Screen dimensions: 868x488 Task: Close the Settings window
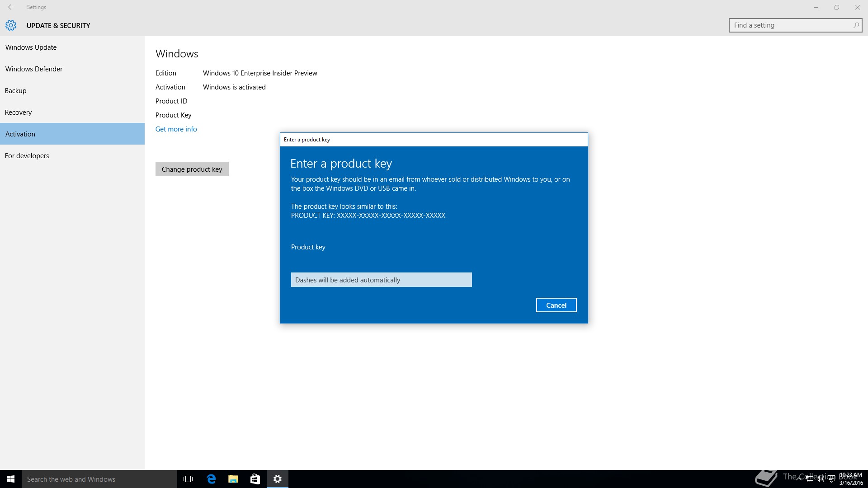pos(858,7)
